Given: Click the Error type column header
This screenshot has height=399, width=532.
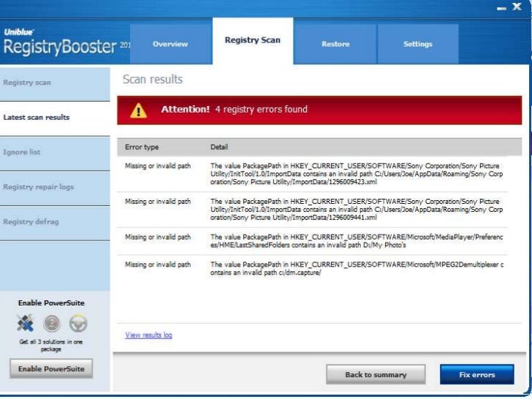Looking at the screenshot, I should click(142, 148).
